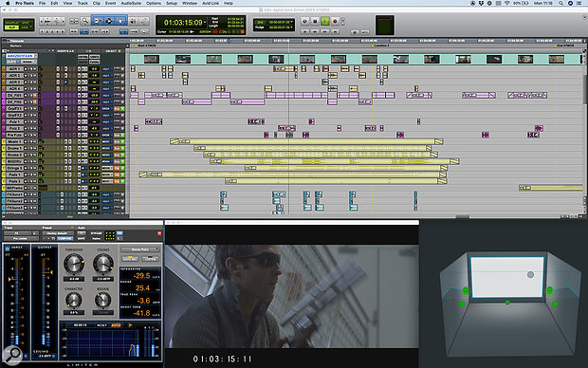Open the macOS Spotlight search icon

560,3
